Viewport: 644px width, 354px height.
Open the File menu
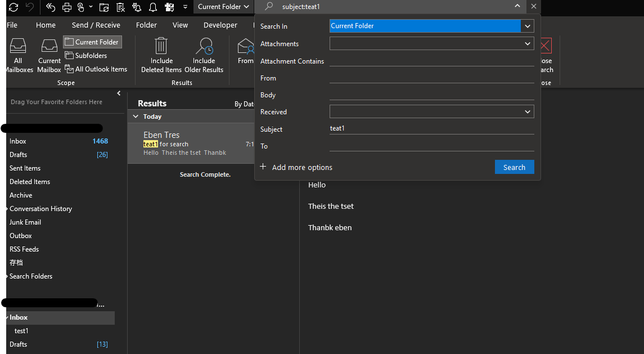click(12, 25)
